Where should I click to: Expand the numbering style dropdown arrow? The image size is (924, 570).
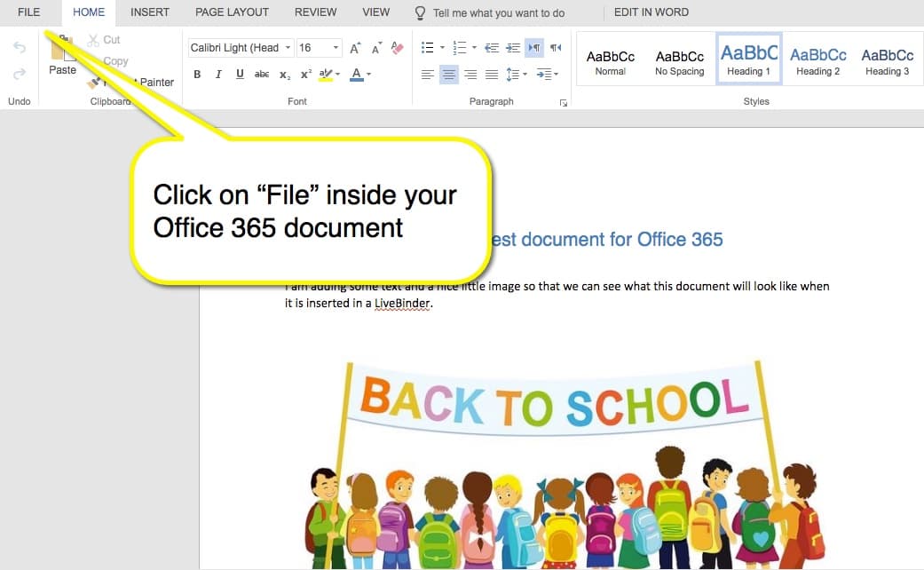474,48
